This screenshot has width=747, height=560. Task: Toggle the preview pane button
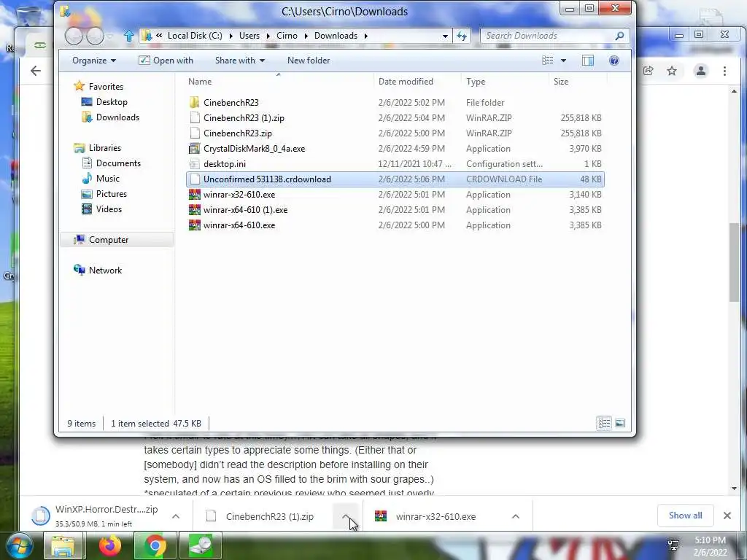(x=588, y=61)
